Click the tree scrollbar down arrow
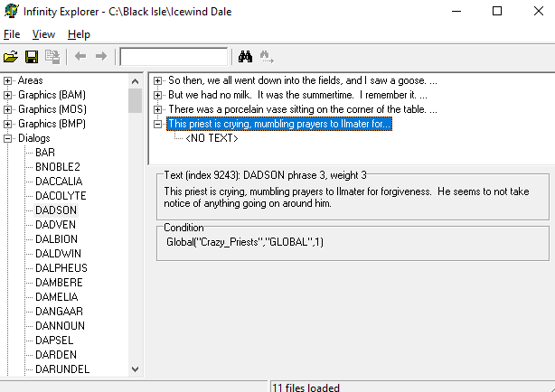555x392 pixels. 135,369
